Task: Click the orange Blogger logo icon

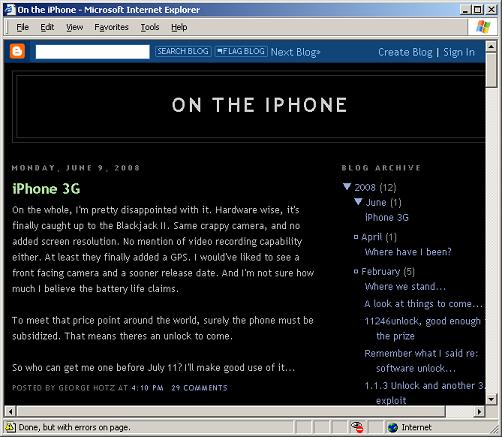Action: pyautogui.click(x=17, y=51)
